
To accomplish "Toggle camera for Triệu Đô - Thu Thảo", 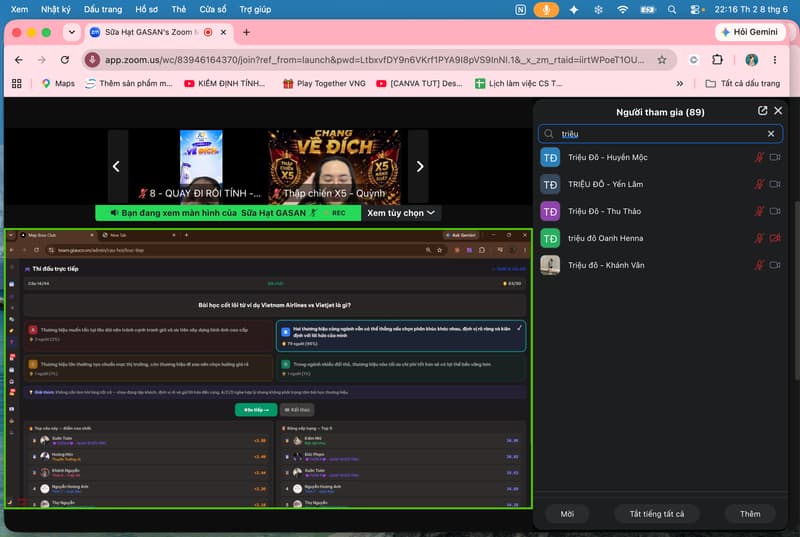I will coord(775,211).
